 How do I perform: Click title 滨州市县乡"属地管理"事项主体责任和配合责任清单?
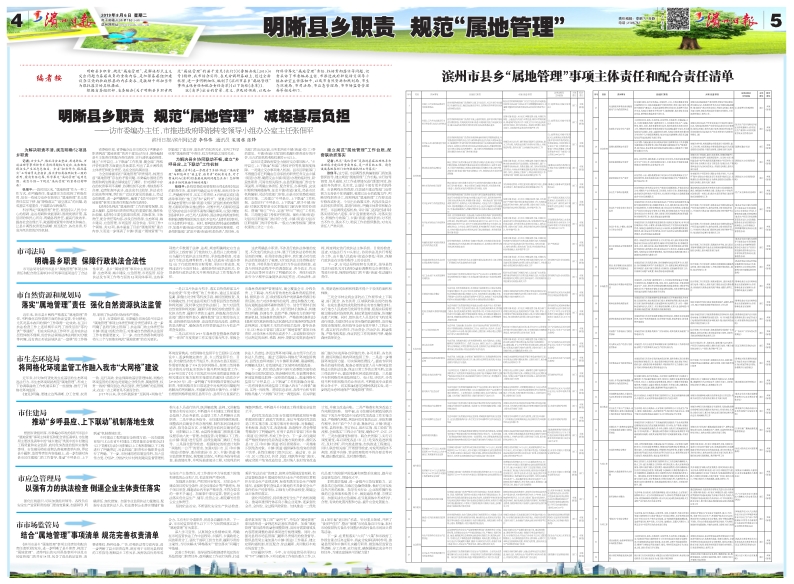click(x=587, y=76)
